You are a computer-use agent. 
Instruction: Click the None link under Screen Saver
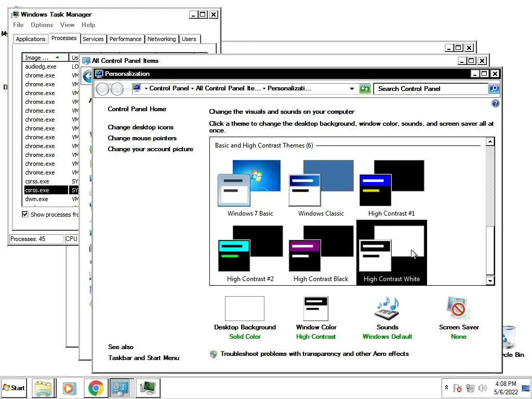458,337
